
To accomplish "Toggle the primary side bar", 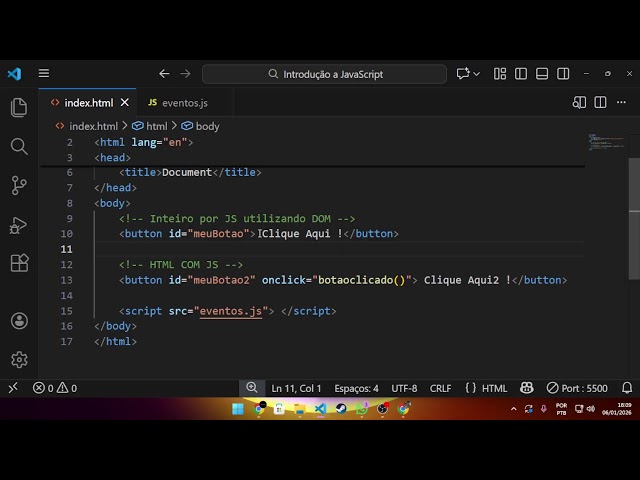I will [521, 74].
